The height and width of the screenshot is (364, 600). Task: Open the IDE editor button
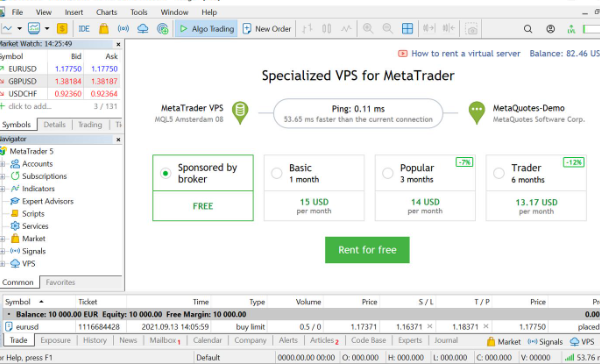(x=84, y=29)
